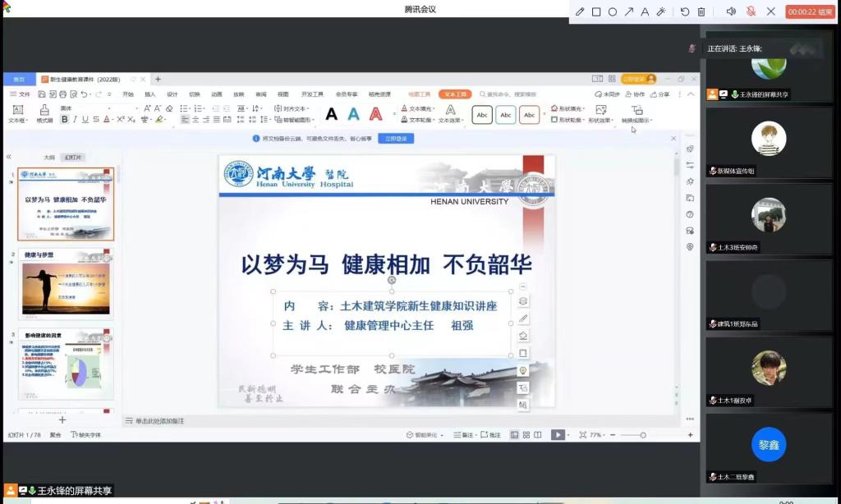841x504 pixels.
Task: Click the underline formatting icon
Action: point(85,120)
